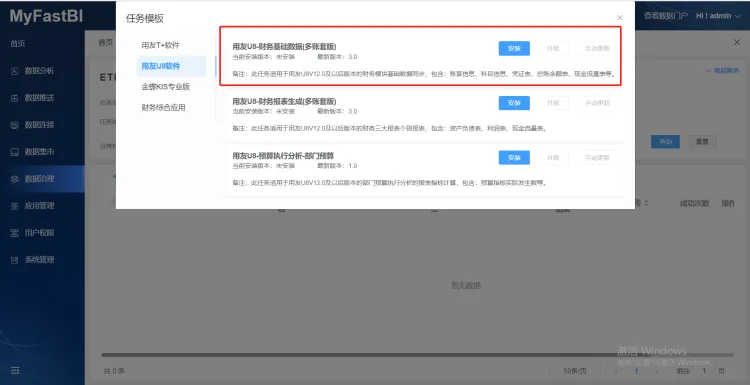Switch to the 首页 page tab

tap(106, 43)
